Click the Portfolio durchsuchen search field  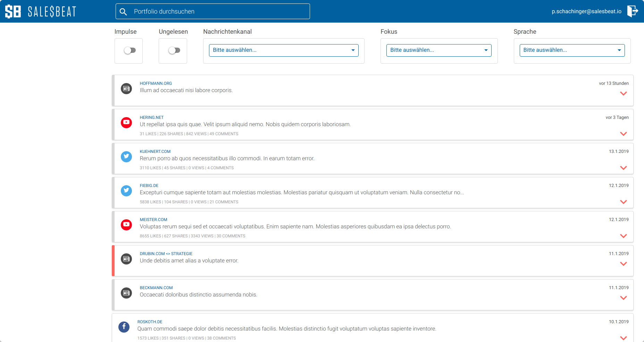point(219,11)
